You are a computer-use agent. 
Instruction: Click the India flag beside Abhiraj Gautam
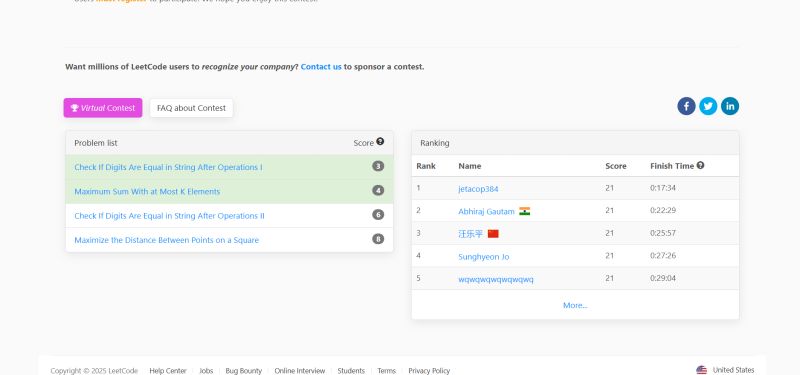pyautogui.click(x=524, y=211)
